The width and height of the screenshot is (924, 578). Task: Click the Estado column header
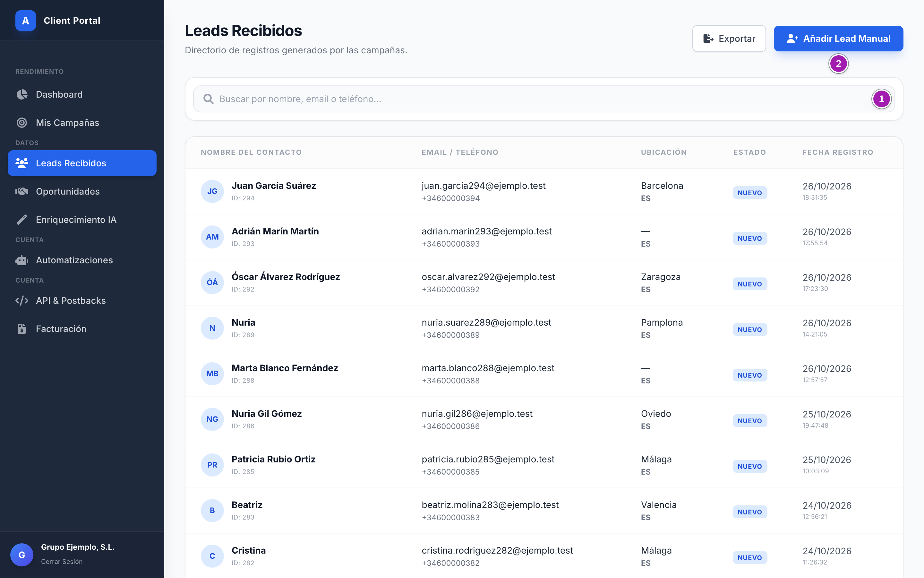[x=749, y=152]
